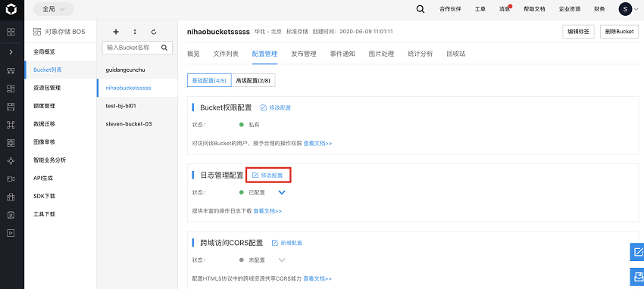Expand the dark sidebar with arrow chevron

coord(11,52)
